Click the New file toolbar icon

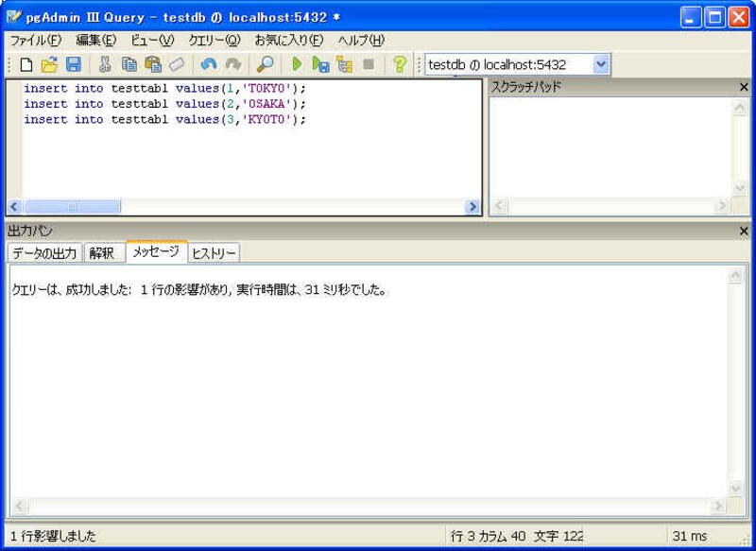coord(26,65)
